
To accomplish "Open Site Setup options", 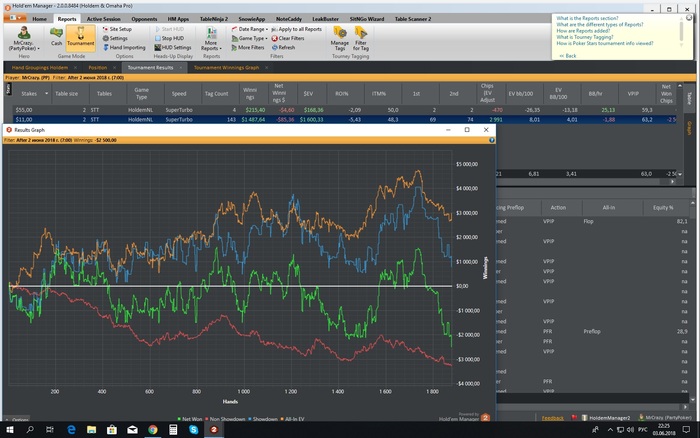I will 117,29.
